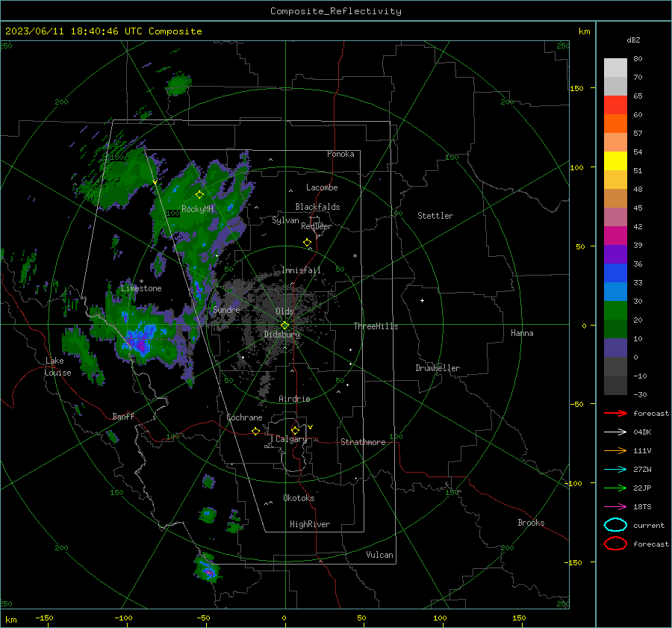Click the white plus marker east of ThreeHills
Image resolution: width=672 pixels, height=628 pixels.
pos(422,300)
